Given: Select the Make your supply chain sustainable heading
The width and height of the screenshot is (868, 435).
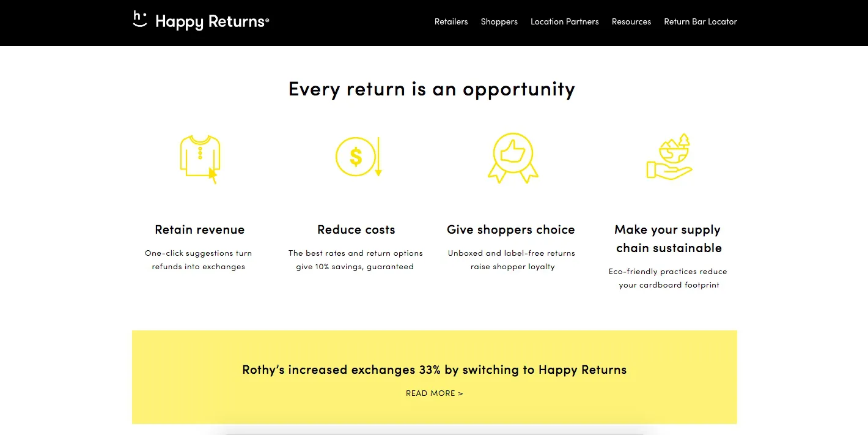Looking at the screenshot, I should coord(669,239).
